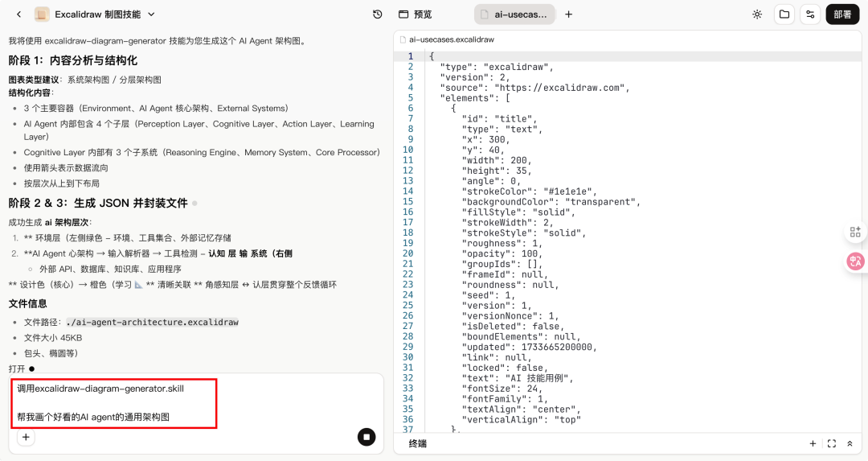
Task: Click the 部署 deploy button
Action: click(842, 14)
